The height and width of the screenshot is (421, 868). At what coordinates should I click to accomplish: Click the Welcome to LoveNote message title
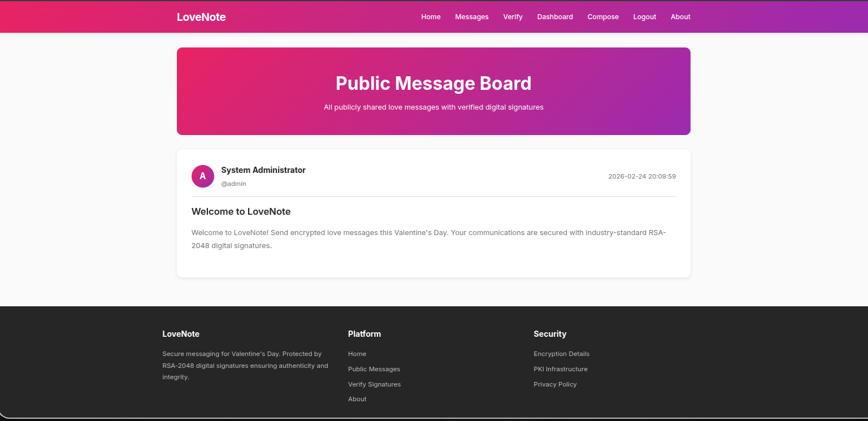(241, 212)
